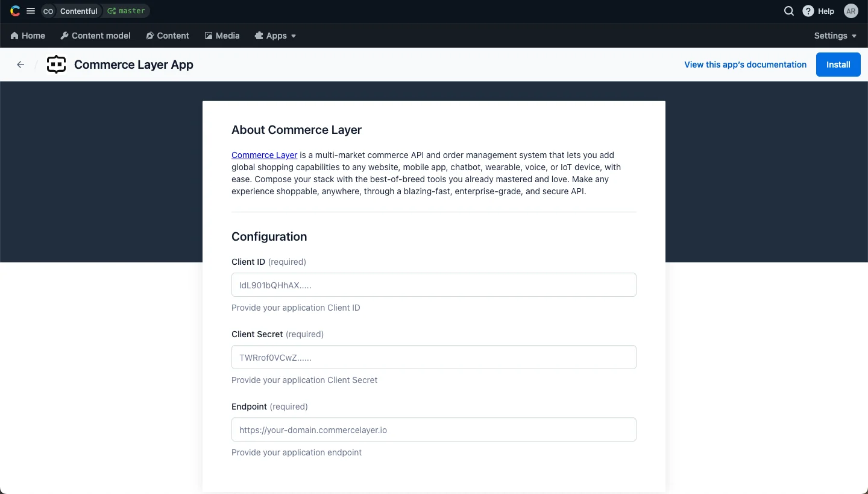Screen dimensions: 868x494
Task: Click the Help question mark icon
Action: [x=808, y=11]
